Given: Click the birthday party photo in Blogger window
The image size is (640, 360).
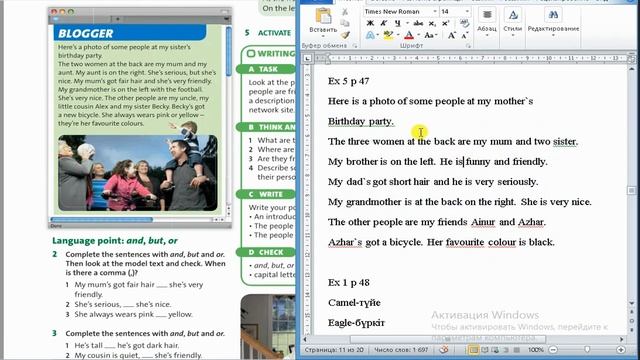Looking at the screenshot, I should coord(138,173).
